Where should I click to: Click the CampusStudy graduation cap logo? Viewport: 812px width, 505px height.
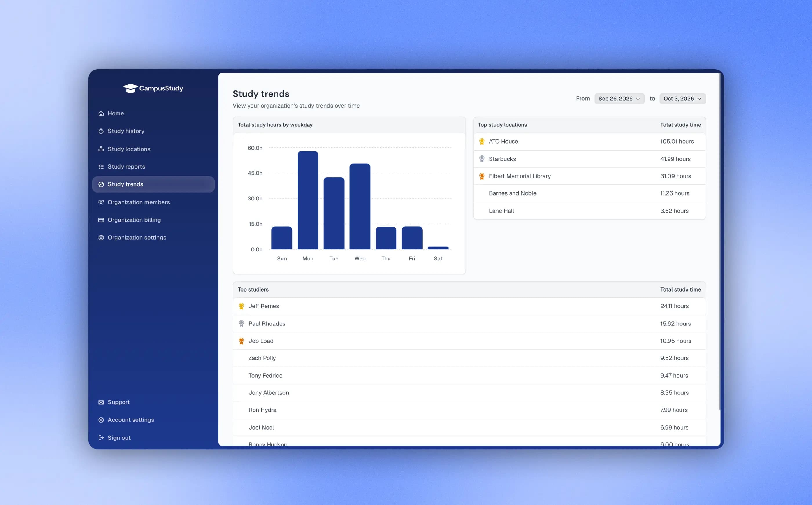[130, 88]
